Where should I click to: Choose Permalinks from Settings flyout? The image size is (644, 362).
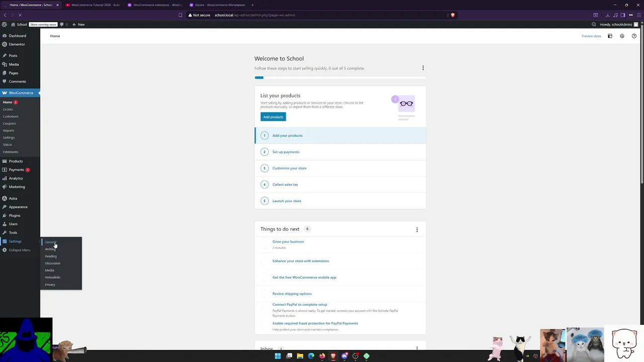click(x=52, y=277)
